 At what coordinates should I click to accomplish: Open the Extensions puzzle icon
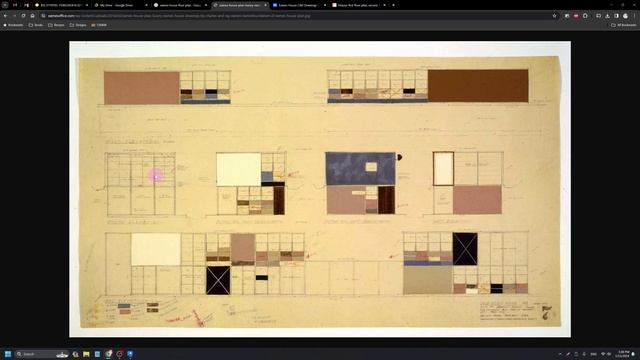585,16
